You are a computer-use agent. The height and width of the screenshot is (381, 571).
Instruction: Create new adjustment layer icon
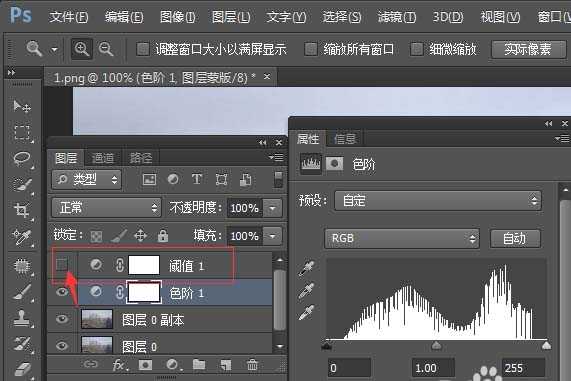coord(173,365)
